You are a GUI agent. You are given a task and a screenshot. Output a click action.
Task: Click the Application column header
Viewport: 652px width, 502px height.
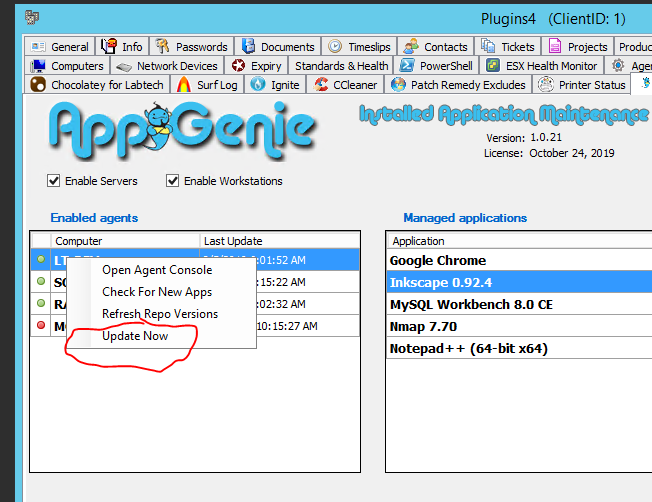tap(520, 241)
